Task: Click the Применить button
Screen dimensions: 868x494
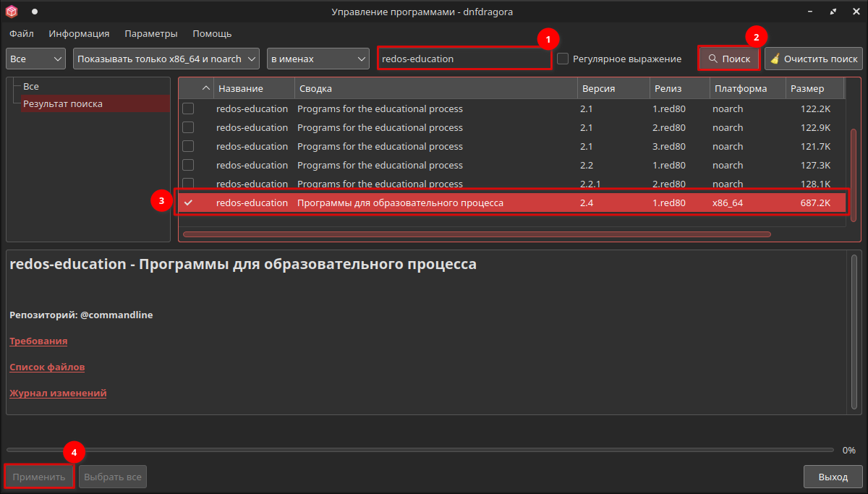Action: pos(40,477)
